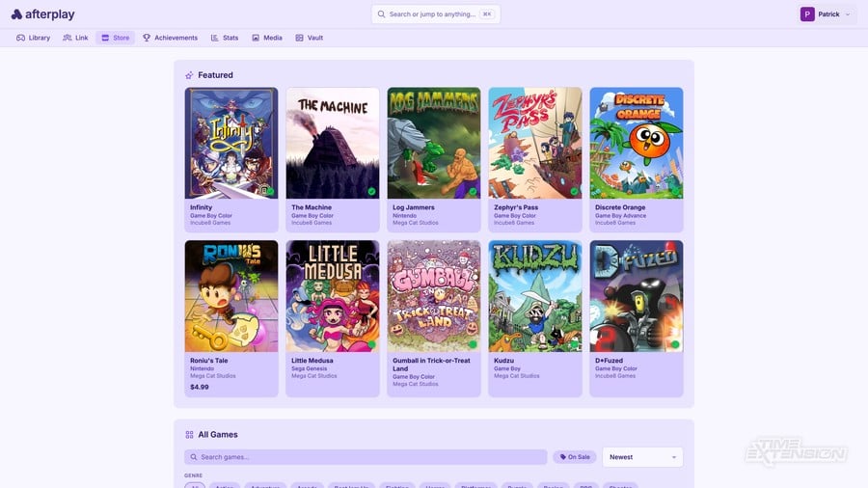Open the Newest sort dropdown
Screen dimensions: 868x488
[642, 457]
